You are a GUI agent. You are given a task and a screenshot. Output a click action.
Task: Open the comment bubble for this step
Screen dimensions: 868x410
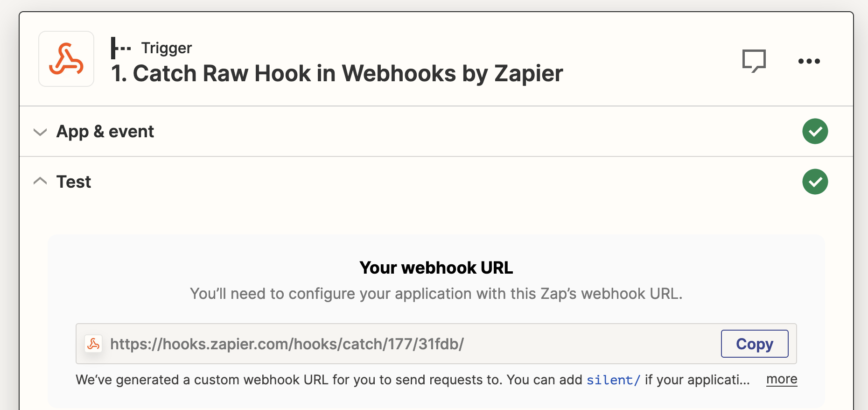755,60
